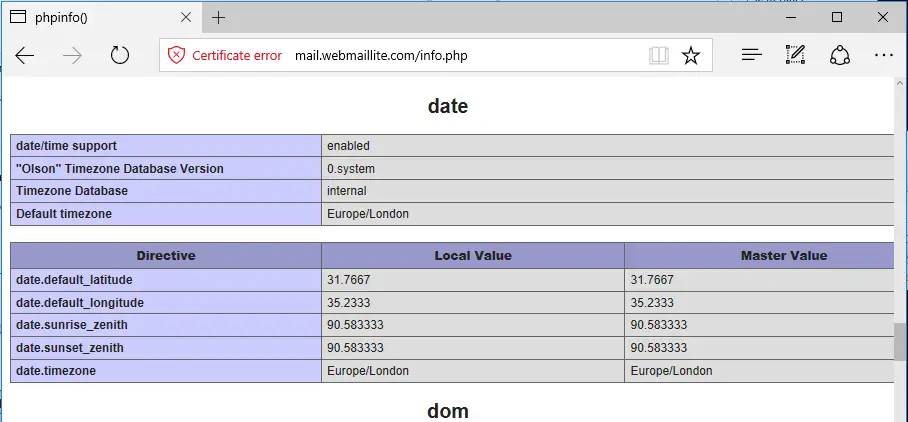Open the More actions ellipsis menu
Screen dimensions: 908x422
[884, 56]
